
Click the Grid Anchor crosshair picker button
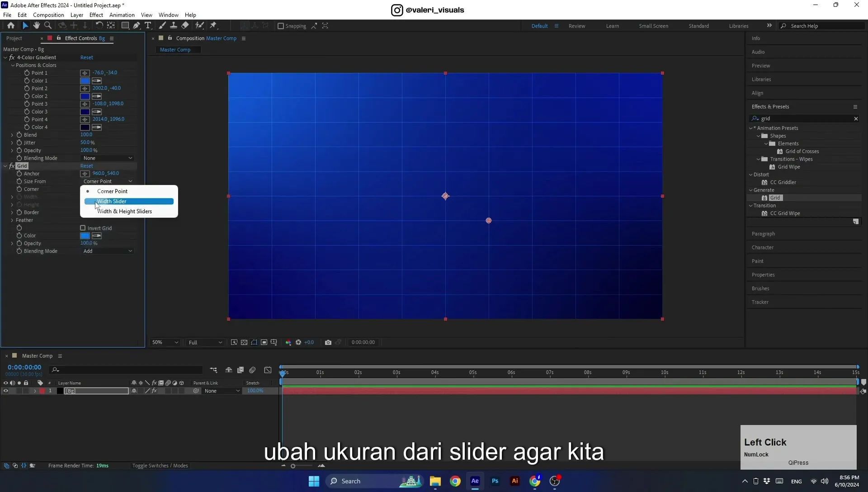(85, 174)
